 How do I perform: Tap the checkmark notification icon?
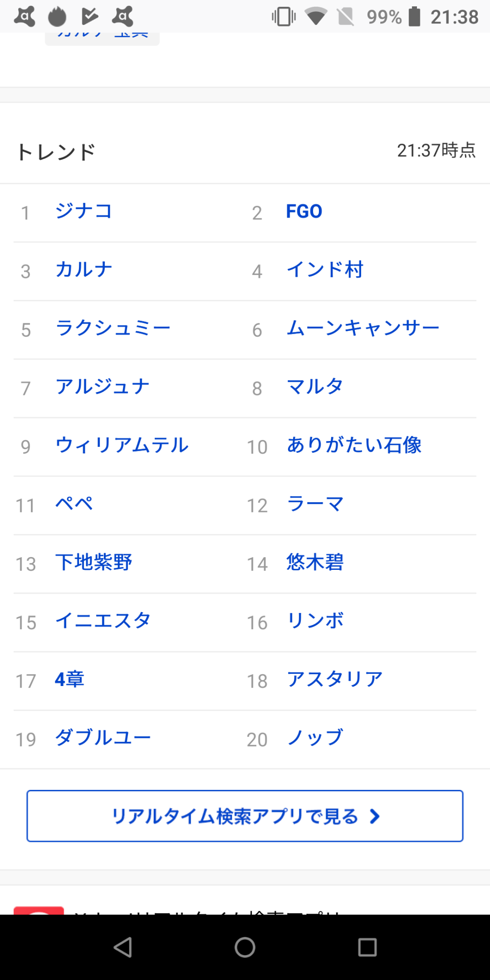click(90, 17)
